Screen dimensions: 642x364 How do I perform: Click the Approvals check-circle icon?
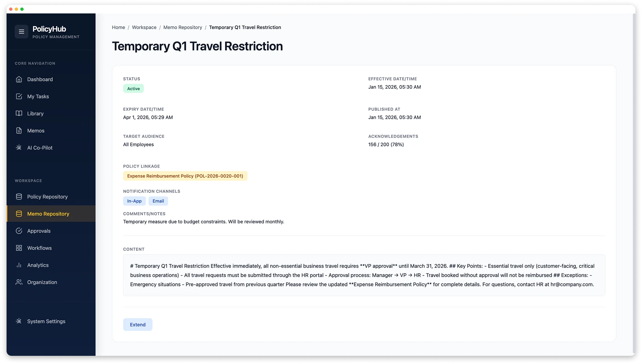[19, 231]
